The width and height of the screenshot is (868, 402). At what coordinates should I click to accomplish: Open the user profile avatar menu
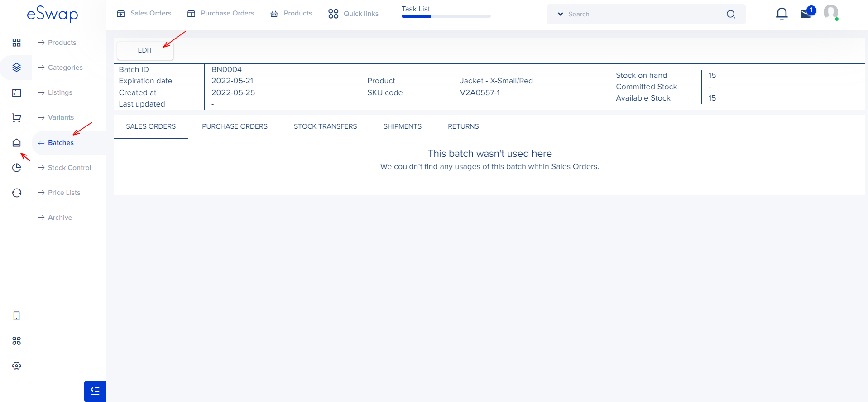pyautogui.click(x=830, y=12)
